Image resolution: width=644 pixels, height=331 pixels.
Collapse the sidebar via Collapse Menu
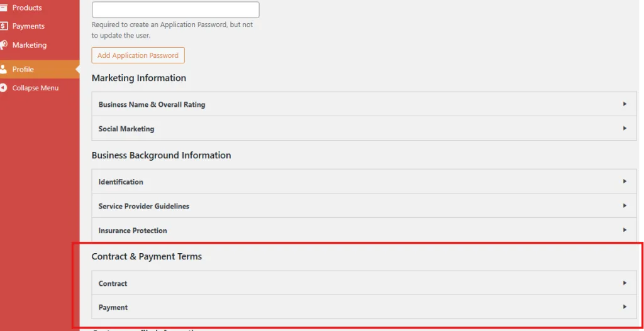[x=35, y=88]
